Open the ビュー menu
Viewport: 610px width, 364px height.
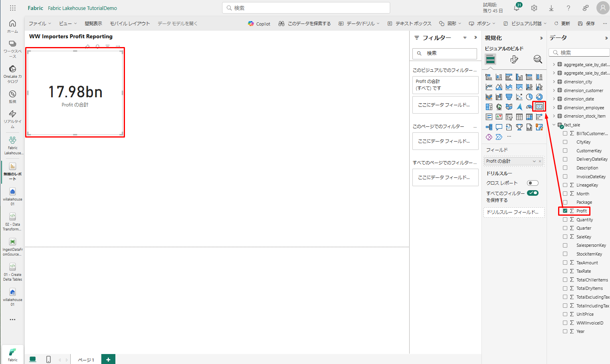click(x=68, y=24)
